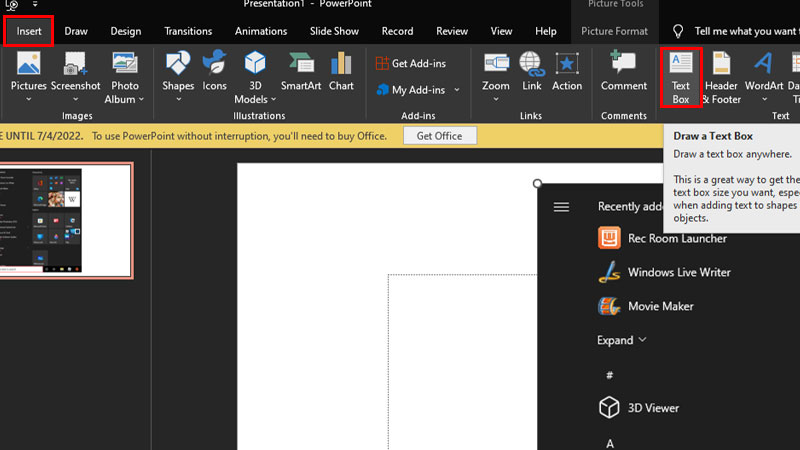Expand the recently added apps list
The image size is (800, 450).
coord(621,340)
